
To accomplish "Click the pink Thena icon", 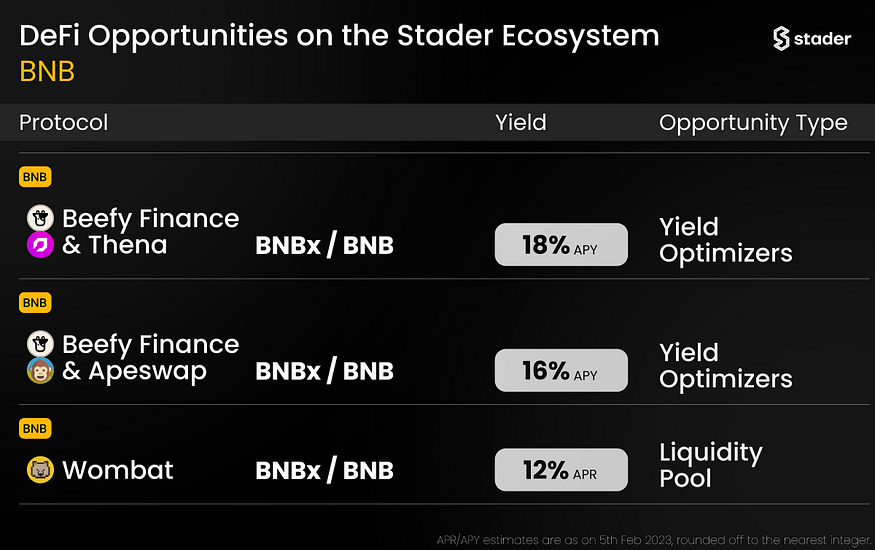I will click(39, 245).
